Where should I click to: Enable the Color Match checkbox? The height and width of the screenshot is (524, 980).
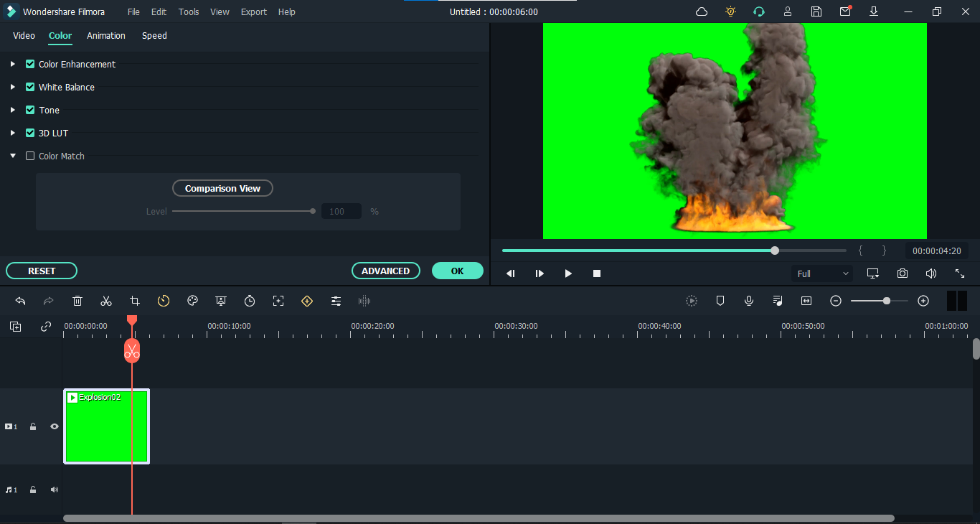click(30, 156)
